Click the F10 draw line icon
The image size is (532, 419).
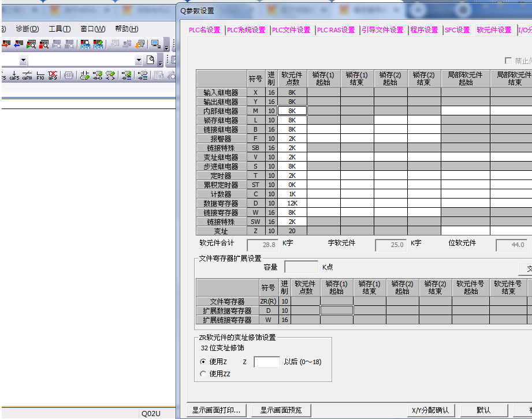[40, 75]
